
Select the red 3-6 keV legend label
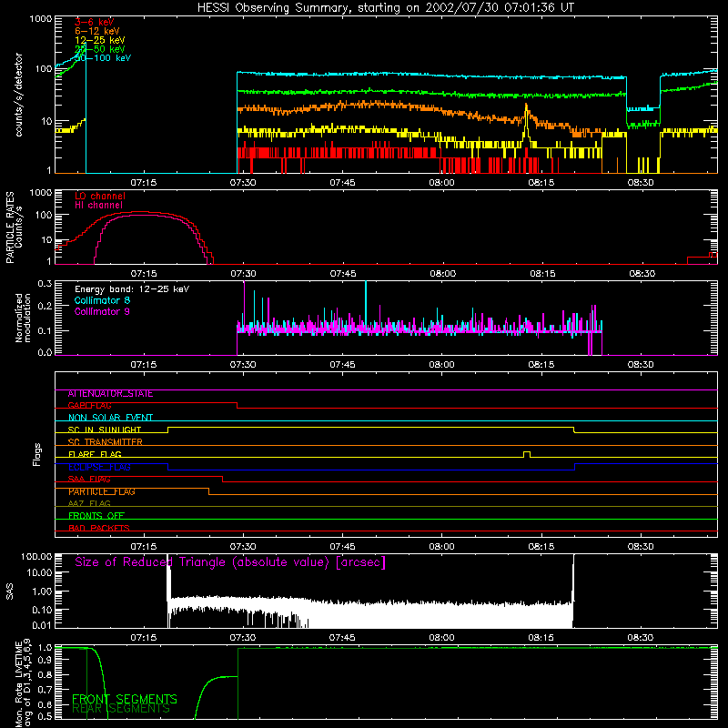coord(94,22)
